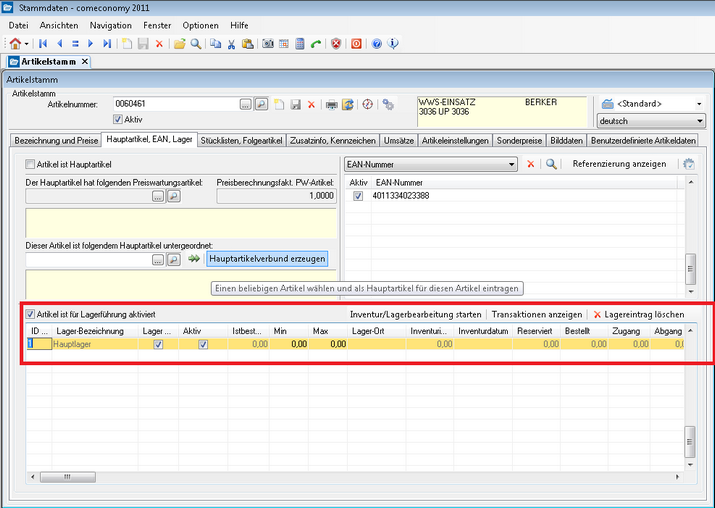Enable the 'Artikel ist Hauptartikel' checkbox
The width and height of the screenshot is (715, 508).
(x=30, y=164)
